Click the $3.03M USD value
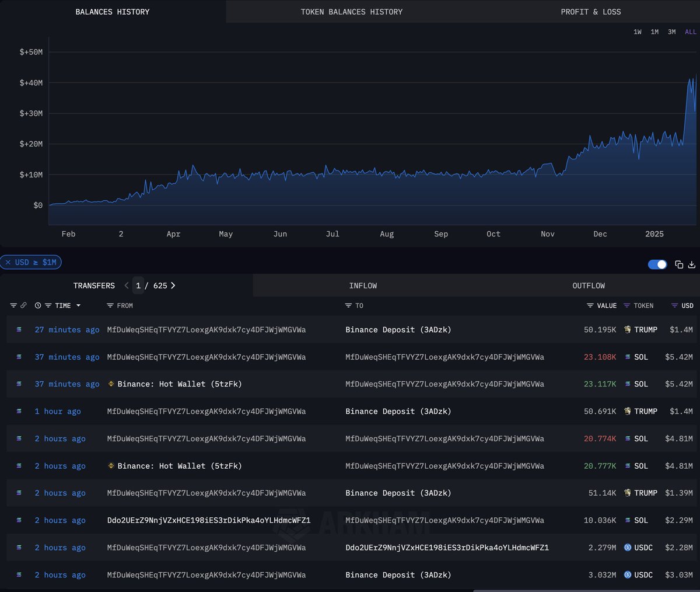This screenshot has height=592, width=700. [679, 574]
